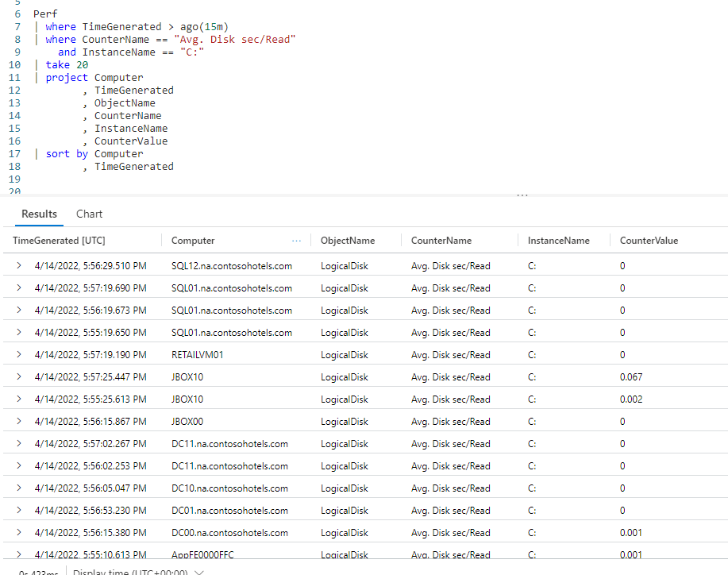Screen dimensions: 728x575
Task: Expand the RETAILVM01 result row
Action: tap(19, 355)
